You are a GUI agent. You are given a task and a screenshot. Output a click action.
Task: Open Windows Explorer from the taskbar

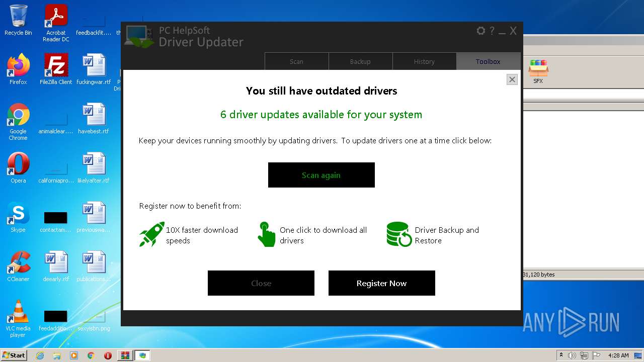pos(57,355)
